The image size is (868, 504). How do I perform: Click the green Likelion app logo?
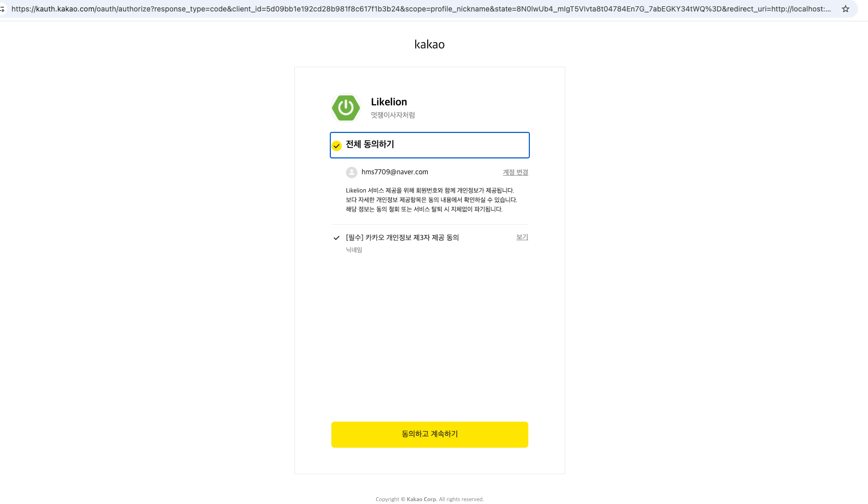point(346,108)
